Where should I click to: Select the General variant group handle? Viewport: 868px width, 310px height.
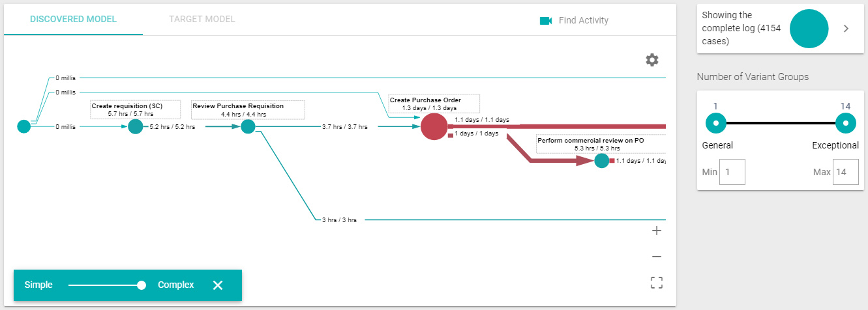[x=716, y=122]
